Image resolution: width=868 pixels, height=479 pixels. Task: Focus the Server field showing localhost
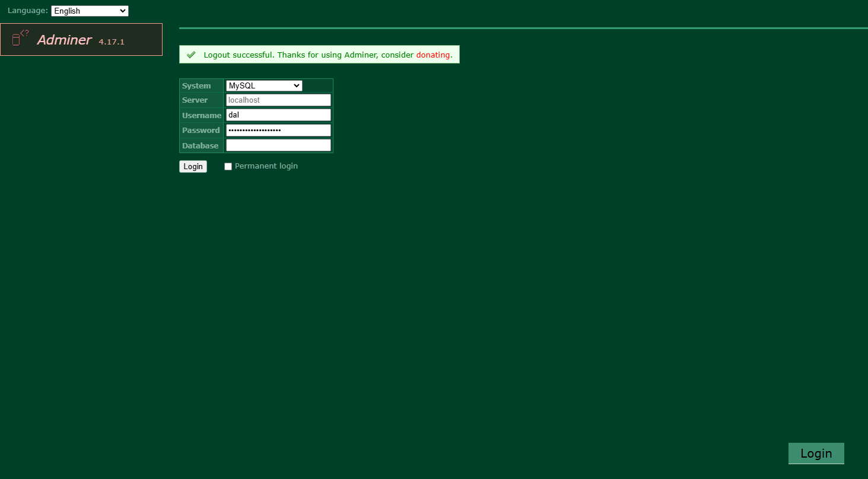point(278,100)
